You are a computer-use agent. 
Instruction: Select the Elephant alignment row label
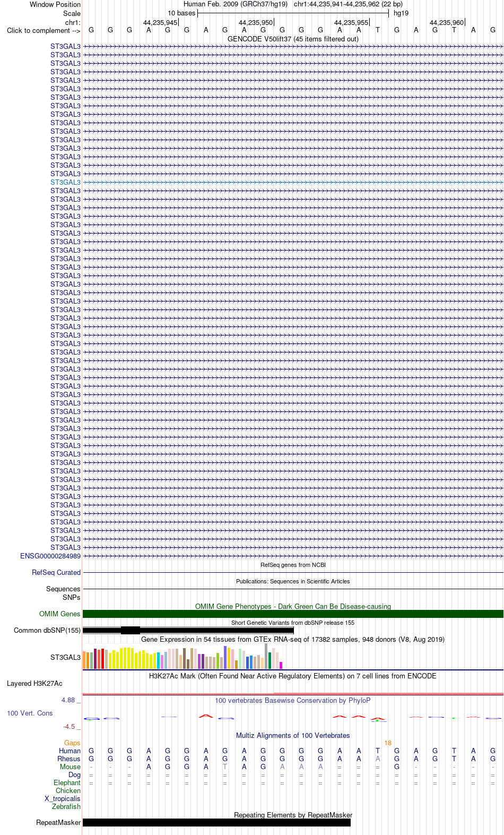(x=67, y=782)
